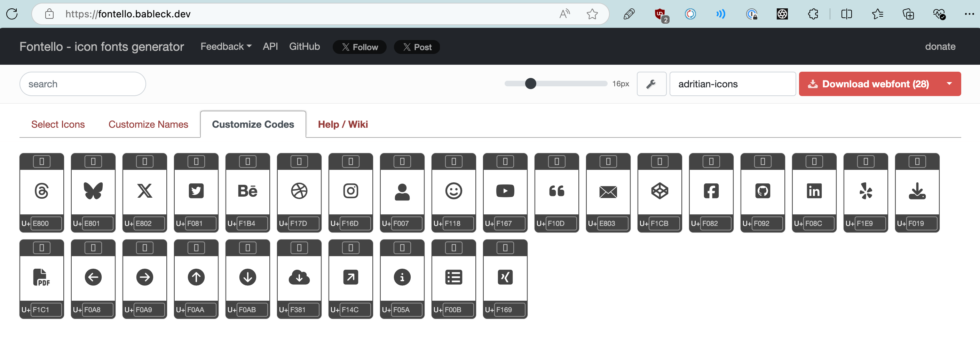The image size is (980, 355).
Task: Select the Bluesky butterfly icon
Action: point(93,191)
